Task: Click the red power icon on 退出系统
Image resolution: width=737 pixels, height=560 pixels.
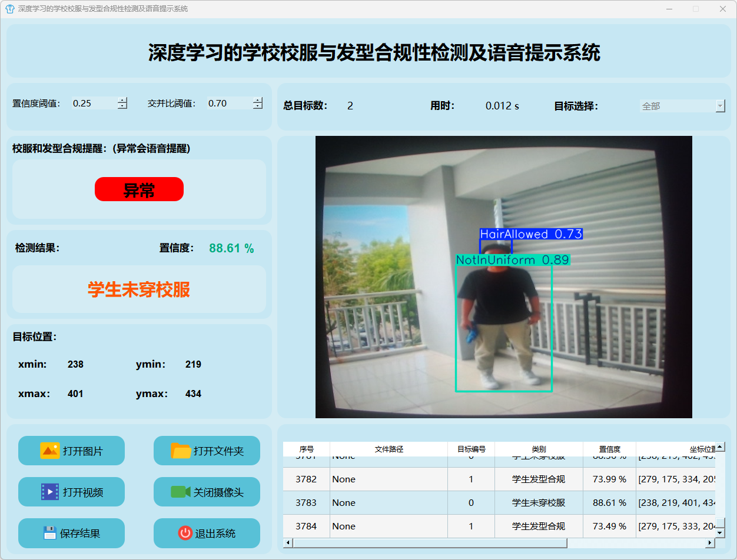Action: 185,533
